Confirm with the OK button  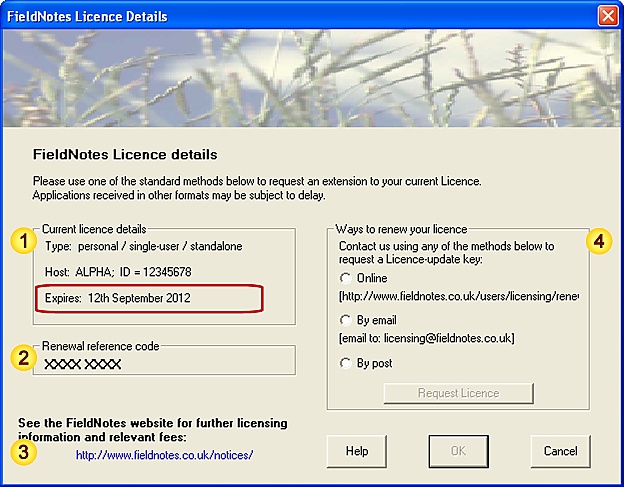click(x=458, y=451)
